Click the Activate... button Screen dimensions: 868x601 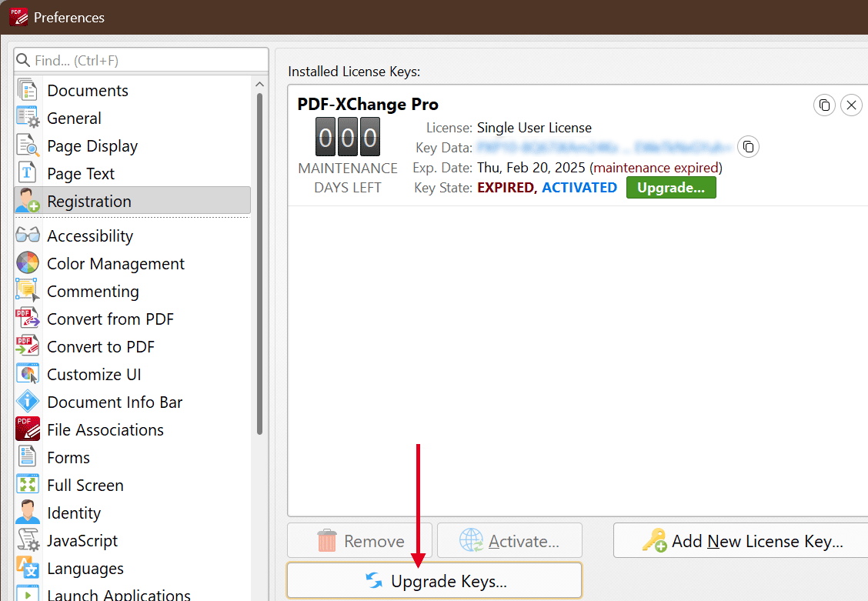click(509, 540)
